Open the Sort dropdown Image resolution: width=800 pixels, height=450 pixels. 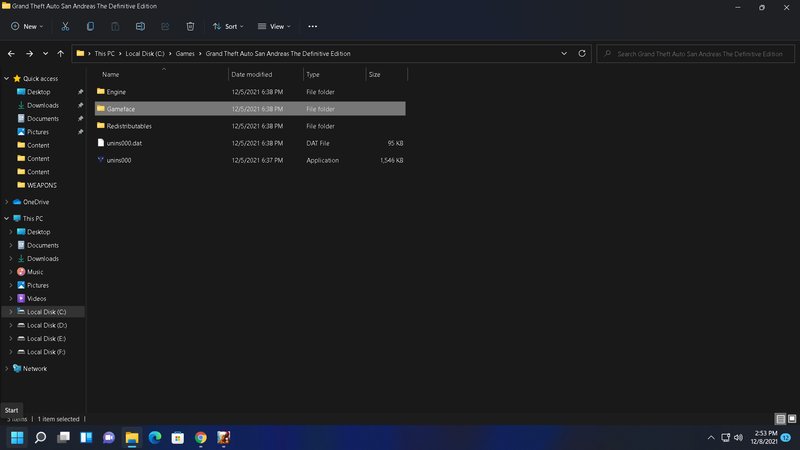(x=228, y=27)
